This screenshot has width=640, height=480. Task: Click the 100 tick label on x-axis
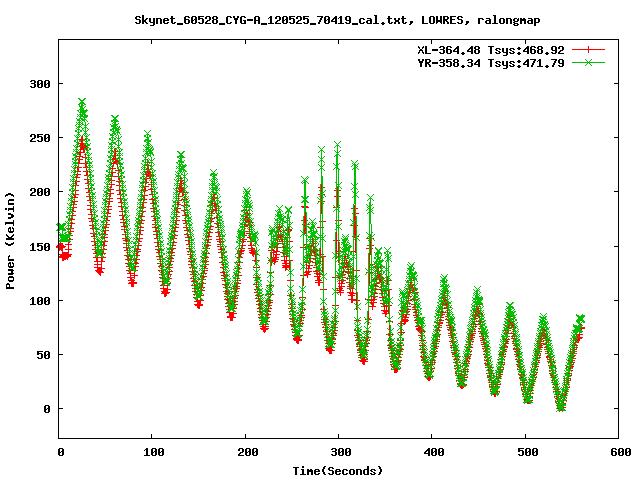pos(154,452)
